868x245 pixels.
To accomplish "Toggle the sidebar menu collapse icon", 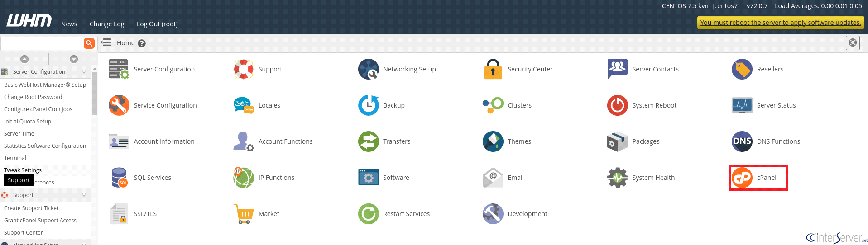I will point(106,42).
